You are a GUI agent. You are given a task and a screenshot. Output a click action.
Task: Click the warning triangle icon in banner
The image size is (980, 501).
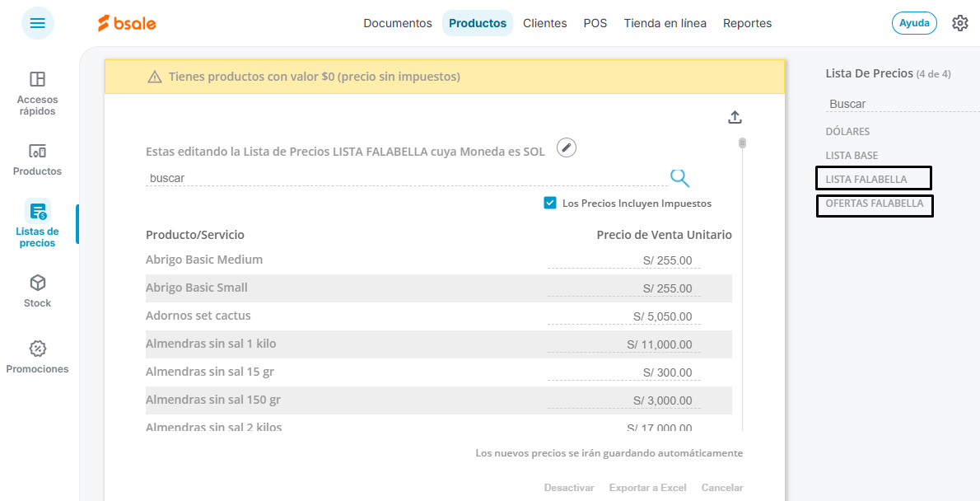pyautogui.click(x=154, y=77)
